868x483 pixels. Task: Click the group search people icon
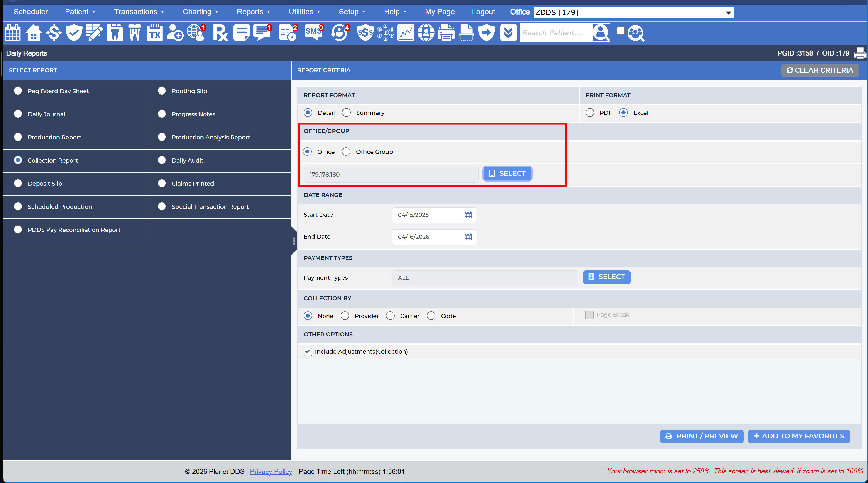click(636, 33)
